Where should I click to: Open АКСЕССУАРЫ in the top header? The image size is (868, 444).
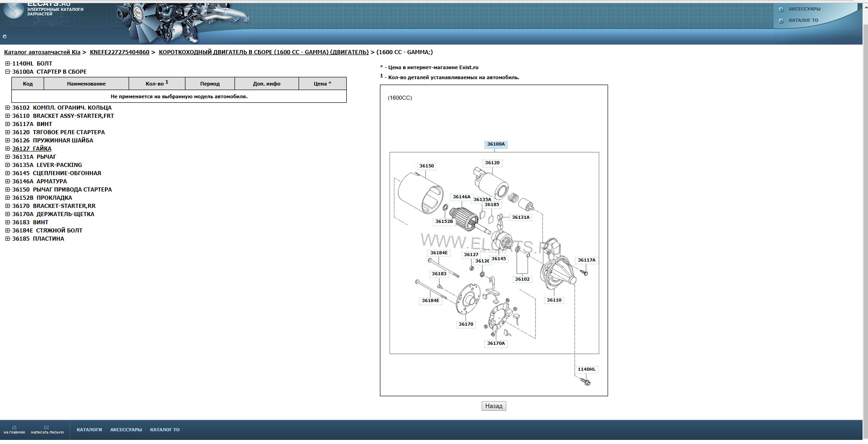point(804,9)
